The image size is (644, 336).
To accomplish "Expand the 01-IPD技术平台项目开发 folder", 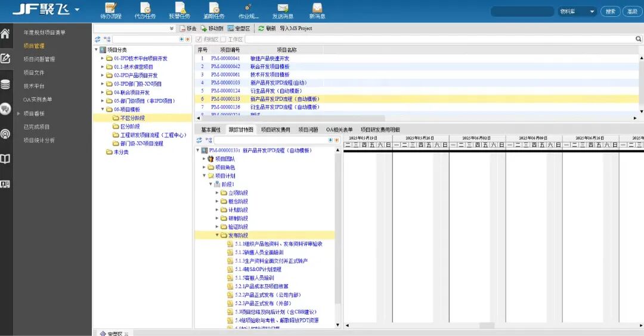I will (103, 58).
